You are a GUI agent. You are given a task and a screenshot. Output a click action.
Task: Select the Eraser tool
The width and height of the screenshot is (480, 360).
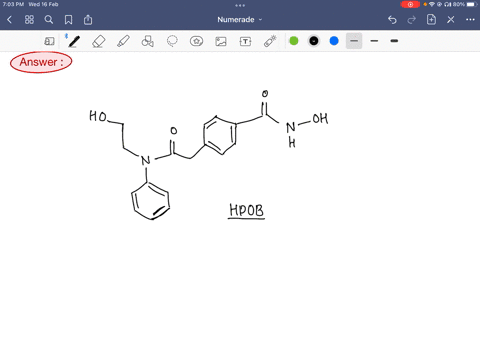pos(99,41)
